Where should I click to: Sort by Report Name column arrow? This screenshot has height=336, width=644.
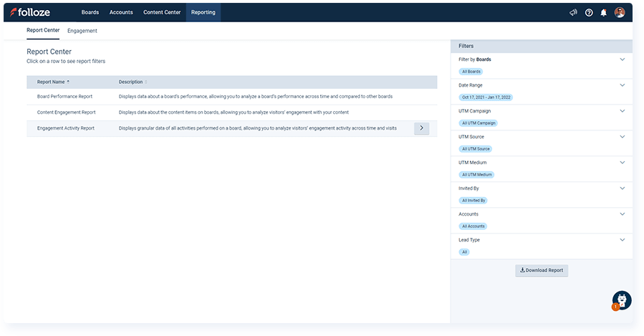point(69,82)
